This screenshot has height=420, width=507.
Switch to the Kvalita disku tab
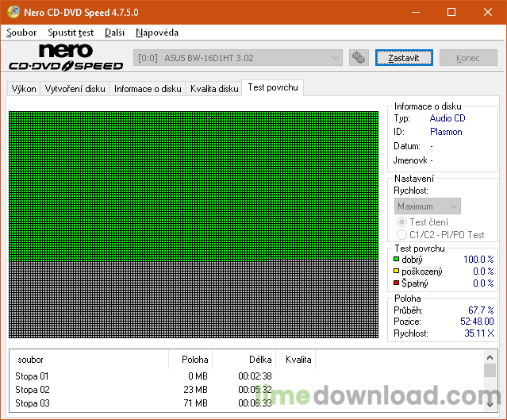point(214,89)
